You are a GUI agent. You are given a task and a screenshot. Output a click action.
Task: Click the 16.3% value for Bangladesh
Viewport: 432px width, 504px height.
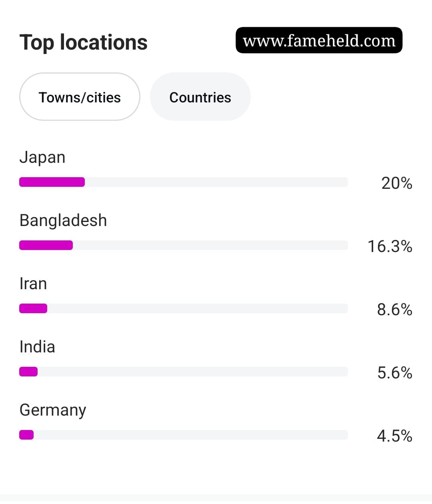click(x=390, y=246)
